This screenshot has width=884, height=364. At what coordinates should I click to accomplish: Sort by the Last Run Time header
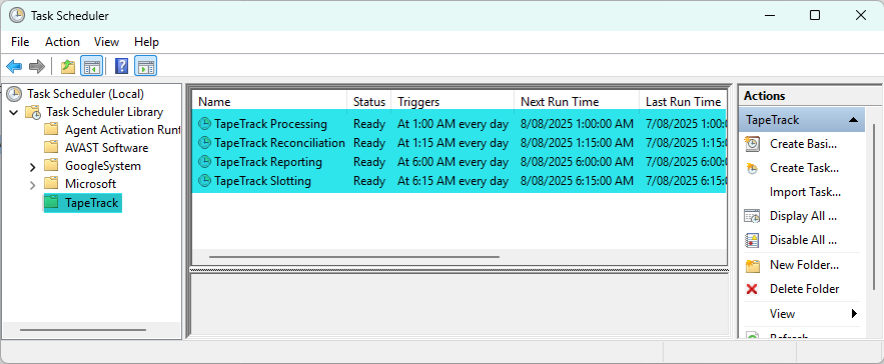(683, 102)
